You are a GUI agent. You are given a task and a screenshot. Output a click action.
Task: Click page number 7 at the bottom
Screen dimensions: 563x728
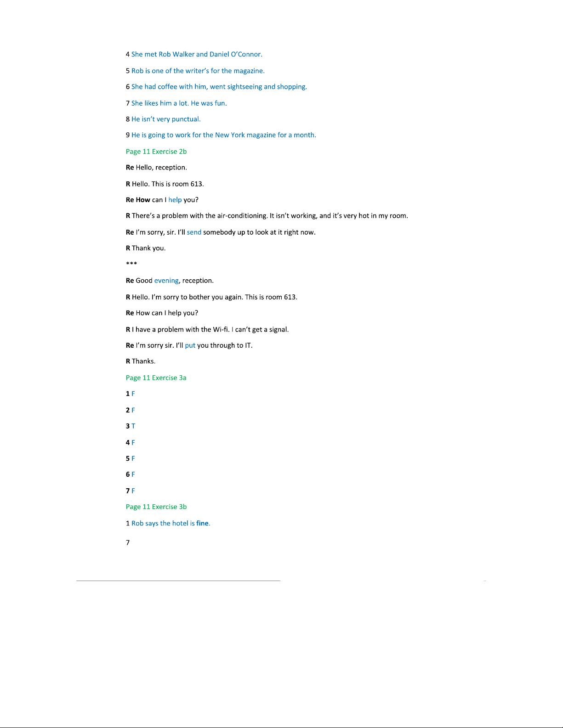pos(128,543)
